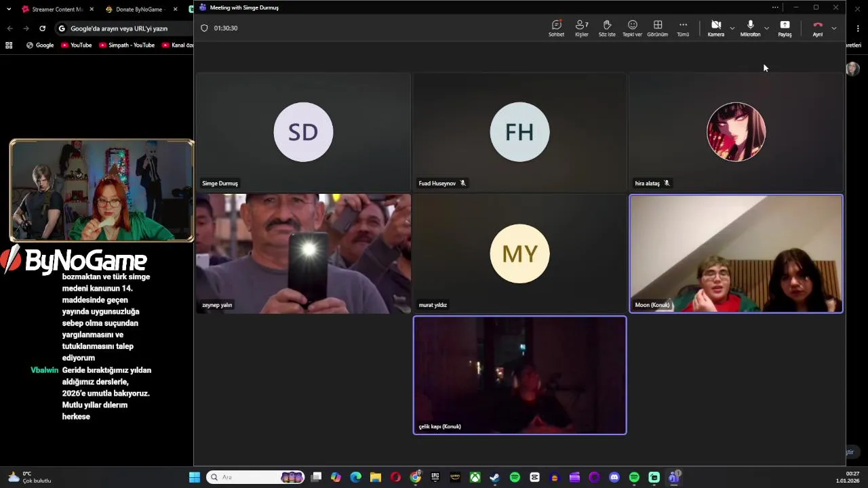Open Discord from taskbar

(x=614, y=477)
